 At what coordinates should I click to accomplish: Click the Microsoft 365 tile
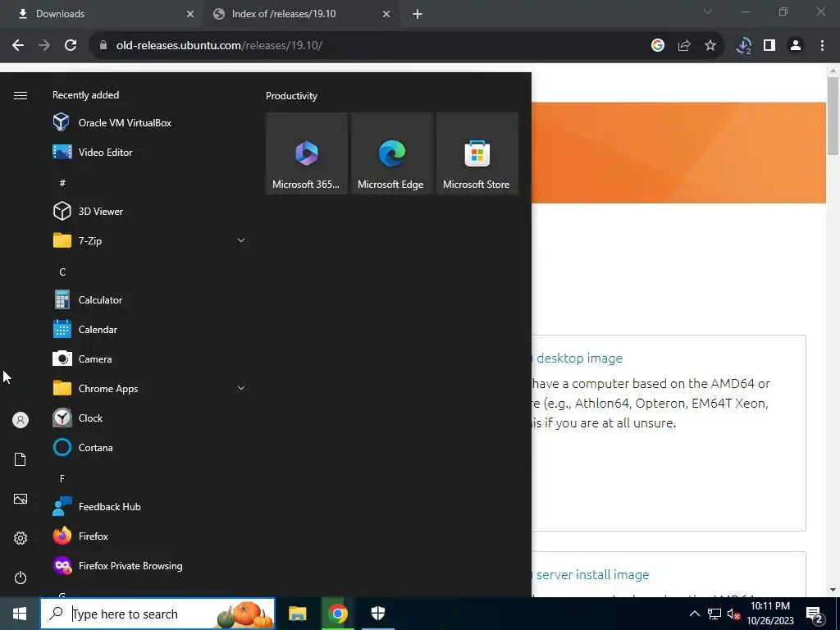(x=307, y=153)
